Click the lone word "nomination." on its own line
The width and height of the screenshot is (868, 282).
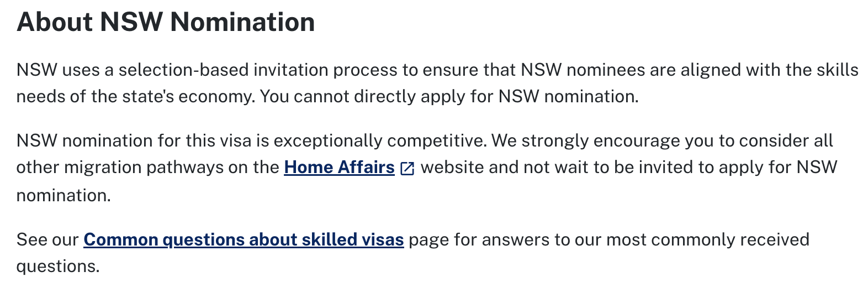63,195
